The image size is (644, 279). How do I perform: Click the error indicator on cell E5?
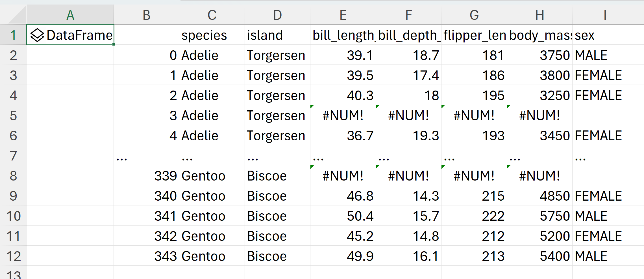(x=312, y=107)
